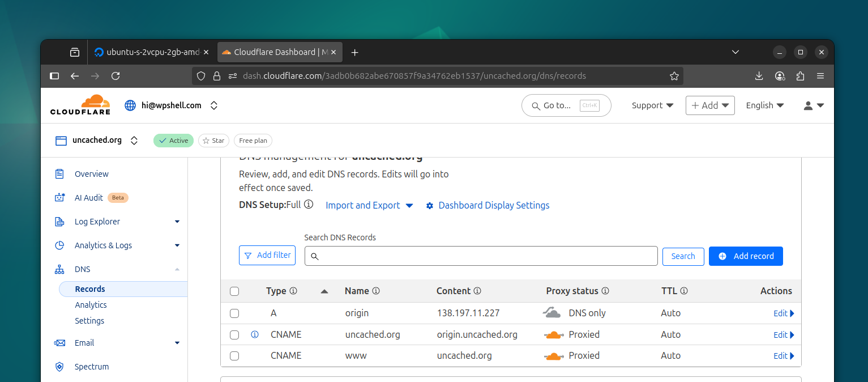Viewport: 868px width, 382px height.
Task: Click the Cloudflare logo
Action: pyautogui.click(x=80, y=105)
